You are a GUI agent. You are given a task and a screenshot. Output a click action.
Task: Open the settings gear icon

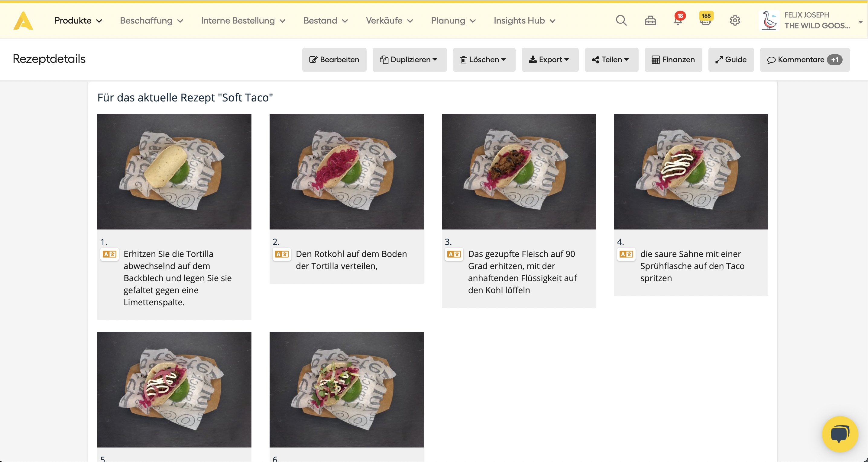coord(735,21)
